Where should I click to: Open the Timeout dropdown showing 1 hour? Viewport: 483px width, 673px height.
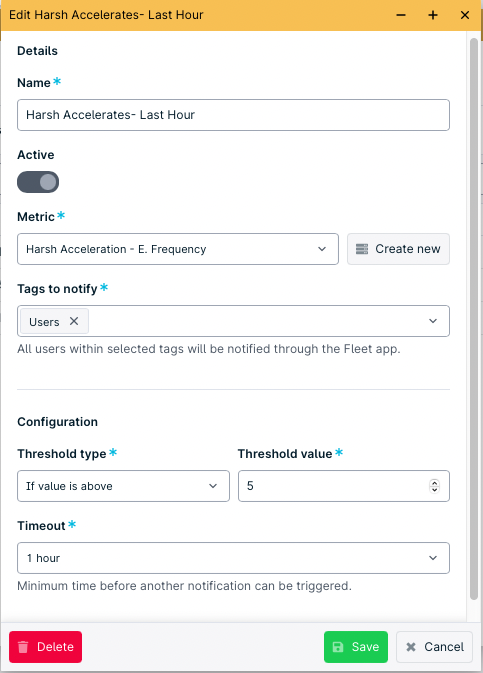233,558
